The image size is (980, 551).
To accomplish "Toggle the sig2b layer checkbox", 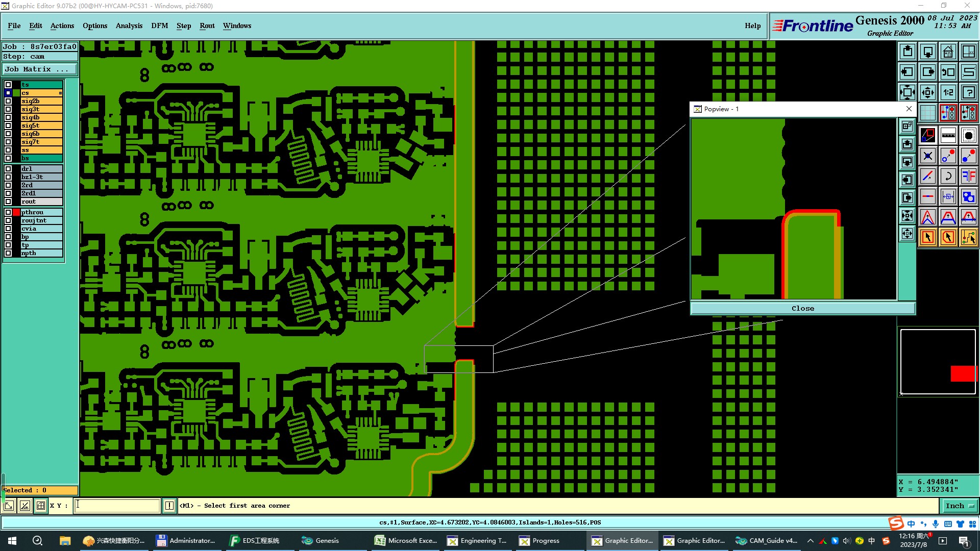I will [x=8, y=101].
